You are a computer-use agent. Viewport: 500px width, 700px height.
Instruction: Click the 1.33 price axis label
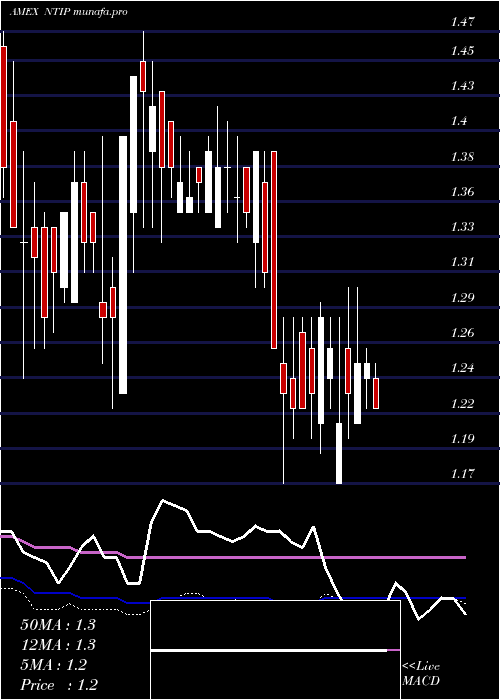[462, 227]
